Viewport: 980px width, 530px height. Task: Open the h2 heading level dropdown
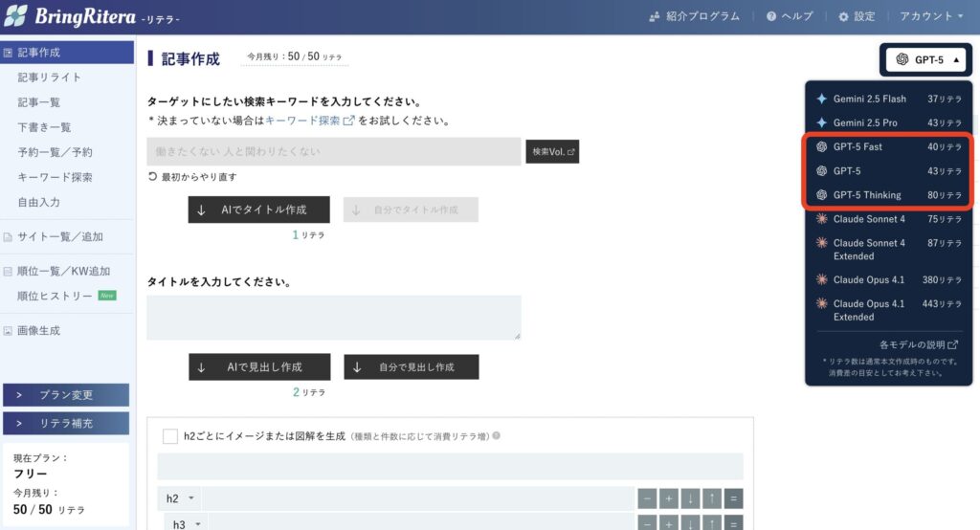(x=180, y=498)
